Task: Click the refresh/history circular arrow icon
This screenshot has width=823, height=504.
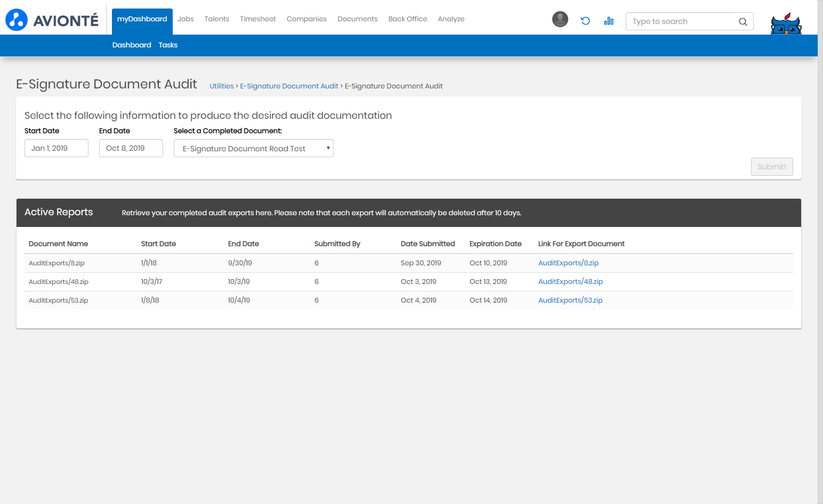Action: (x=585, y=21)
